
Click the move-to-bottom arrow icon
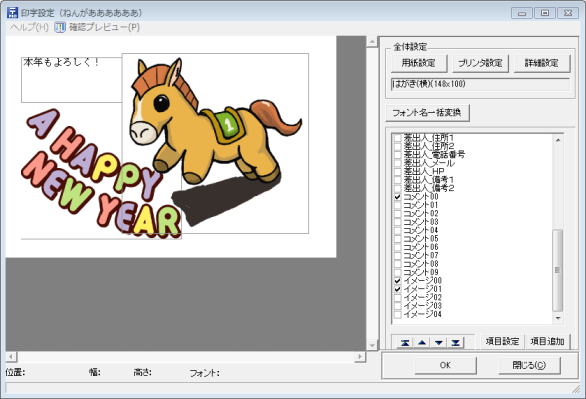tap(455, 342)
